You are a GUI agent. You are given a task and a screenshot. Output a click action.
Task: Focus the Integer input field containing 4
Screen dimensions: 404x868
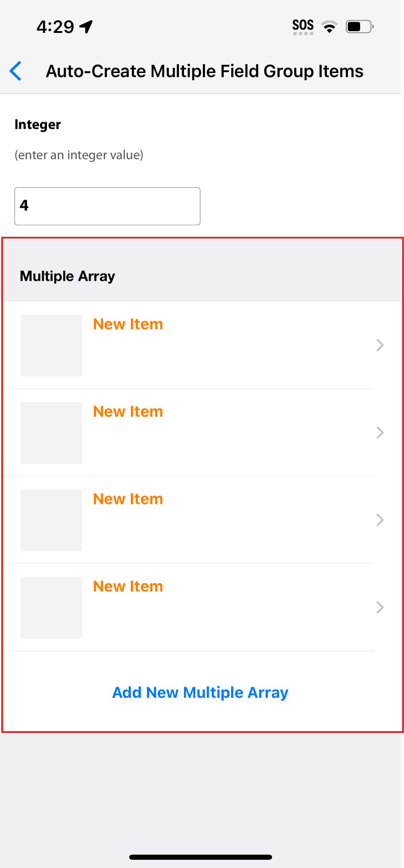[x=107, y=206]
